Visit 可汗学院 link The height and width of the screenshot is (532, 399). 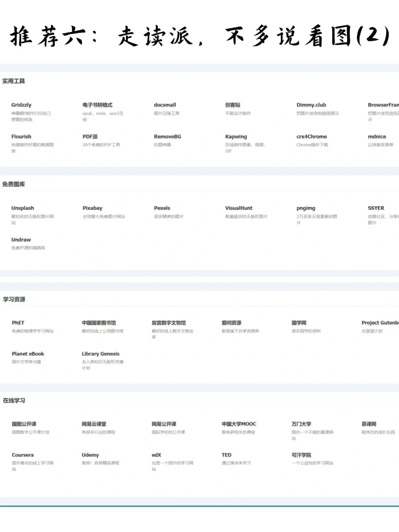301,455
